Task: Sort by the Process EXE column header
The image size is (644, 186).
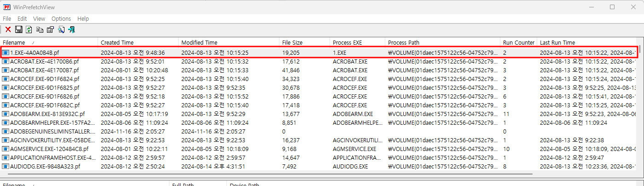Action: (357, 42)
